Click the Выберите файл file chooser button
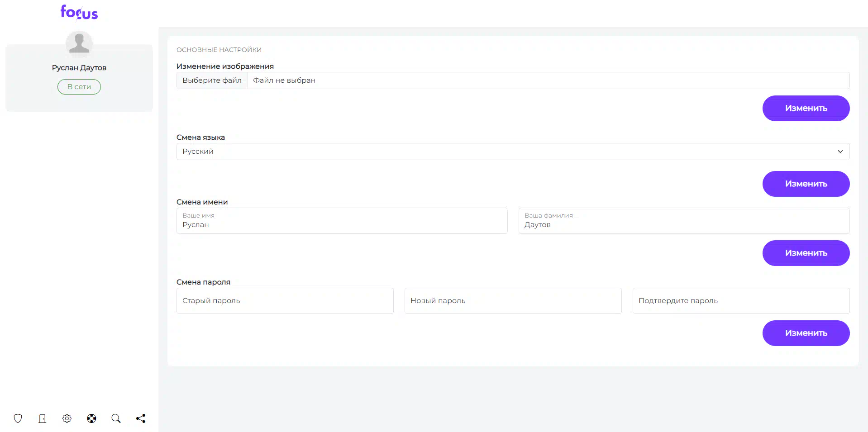Image resolution: width=868 pixels, height=432 pixels. tap(212, 81)
